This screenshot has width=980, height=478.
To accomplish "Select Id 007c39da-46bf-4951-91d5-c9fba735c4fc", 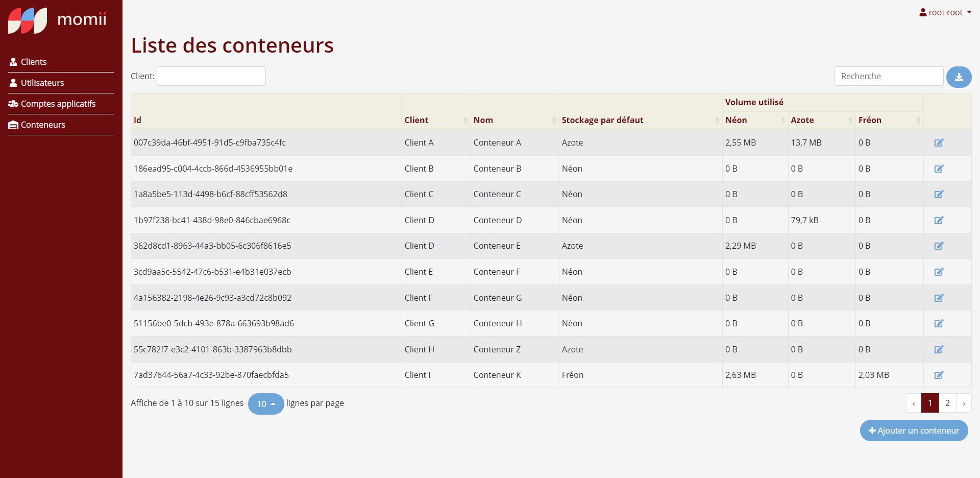I will coord(210,142).
